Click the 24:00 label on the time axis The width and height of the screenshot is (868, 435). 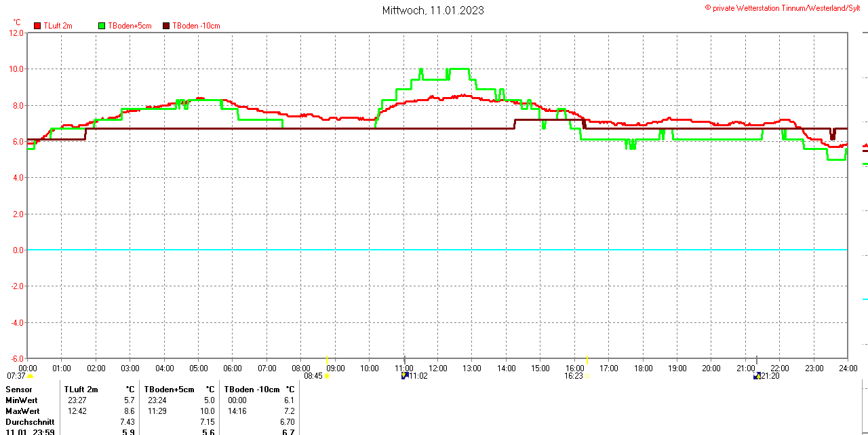coord(847,368)
